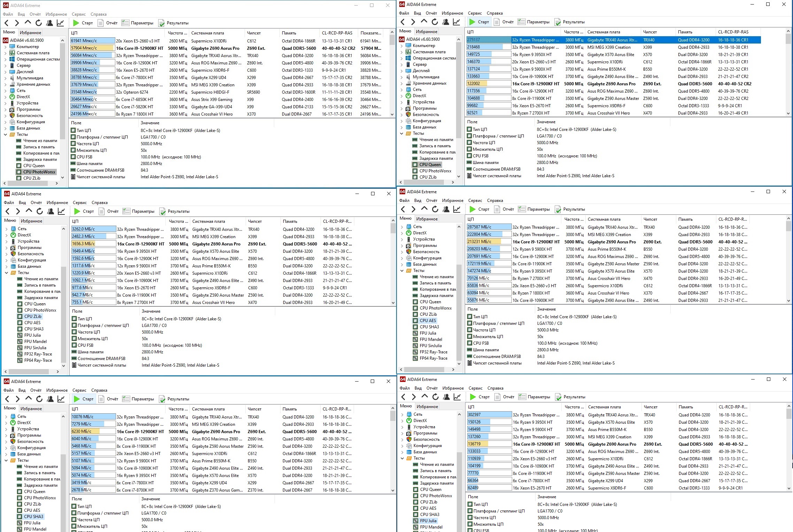793x532 pixels.
Task: Switch to Избранное tab in the CPU ZLib window
Action: click(31, 221)
